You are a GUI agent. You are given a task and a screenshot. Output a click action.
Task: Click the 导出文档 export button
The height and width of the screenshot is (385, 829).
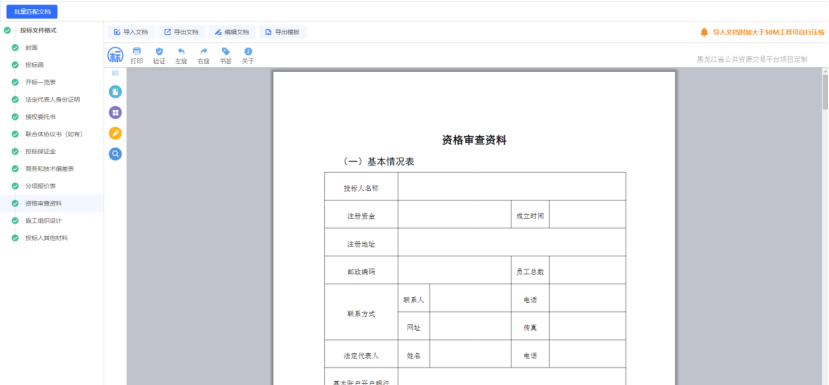(181, 32)
